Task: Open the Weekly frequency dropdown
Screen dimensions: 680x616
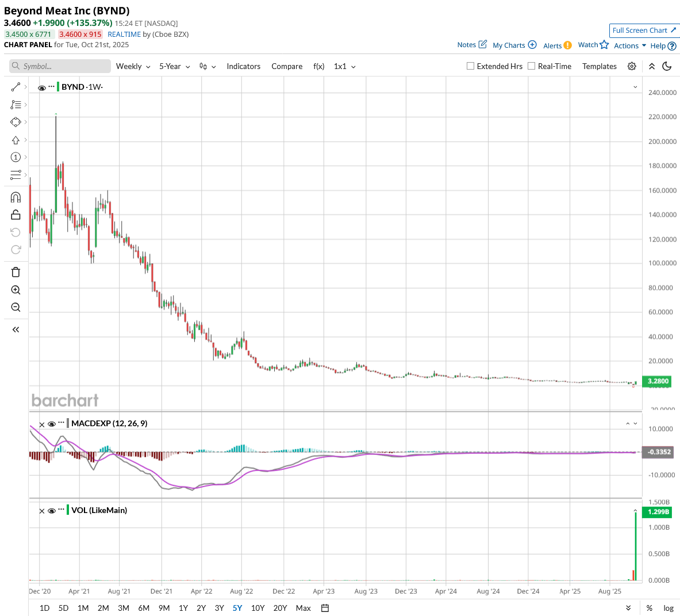Action: click(133, 66)
